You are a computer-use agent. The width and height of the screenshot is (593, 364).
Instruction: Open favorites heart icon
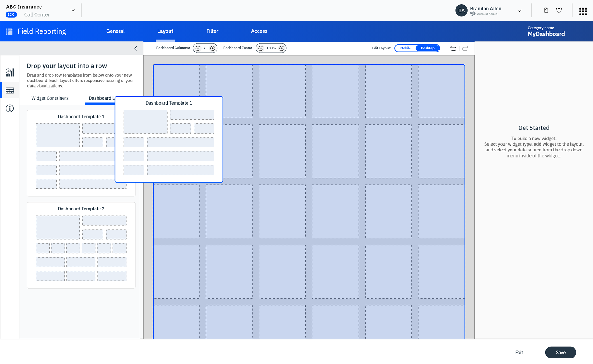(x=559, y=10)
